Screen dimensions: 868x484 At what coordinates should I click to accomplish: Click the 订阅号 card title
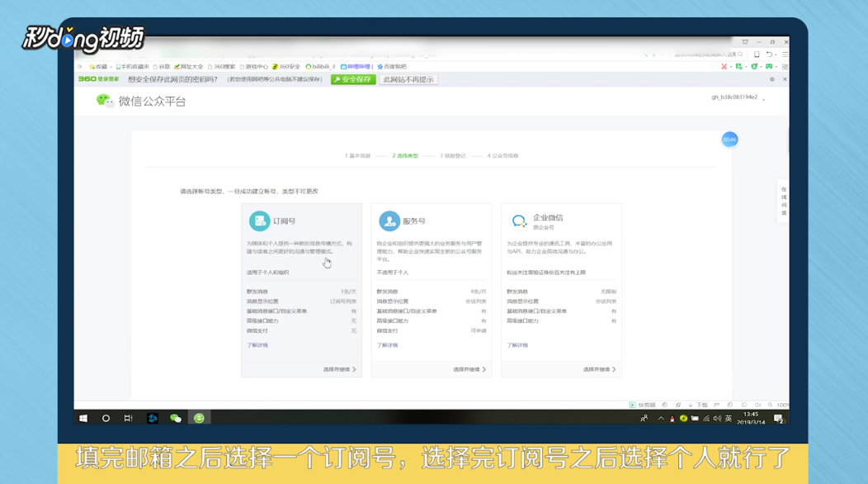tap(284, 221)
